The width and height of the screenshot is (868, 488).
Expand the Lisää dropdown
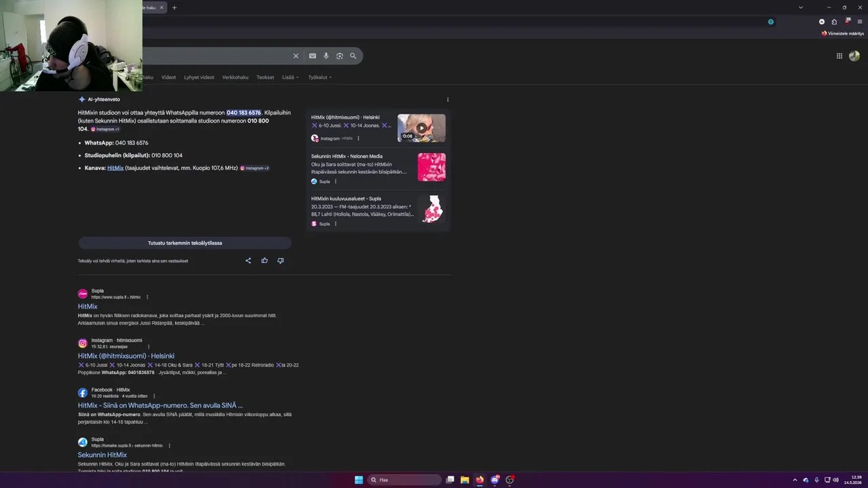pos(290,77)
